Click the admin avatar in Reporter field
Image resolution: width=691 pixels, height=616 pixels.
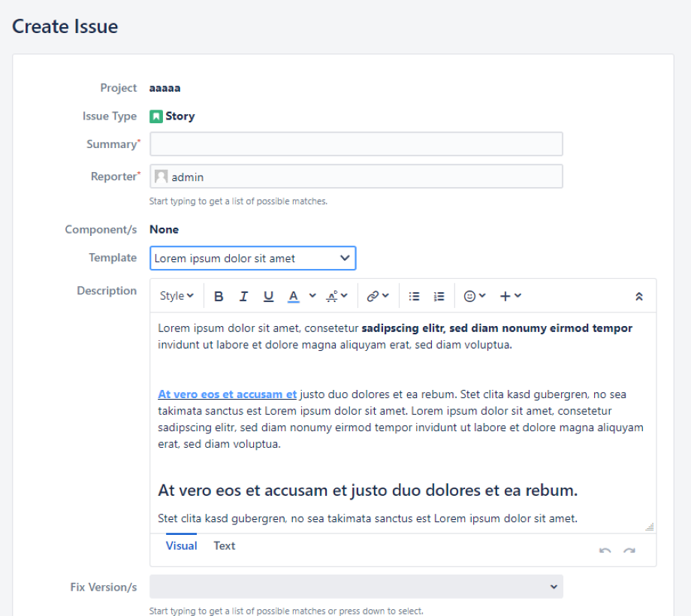pyautogui.click(x=161, y=177)
